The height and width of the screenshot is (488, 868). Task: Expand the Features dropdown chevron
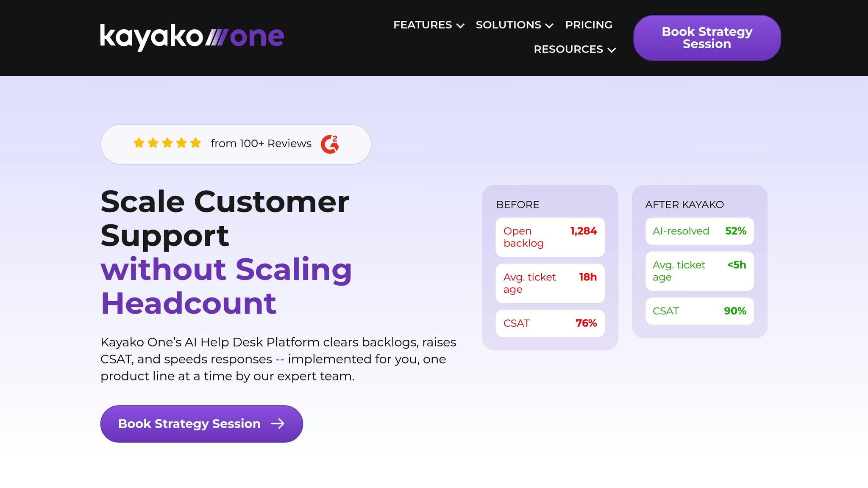(460, 26)
